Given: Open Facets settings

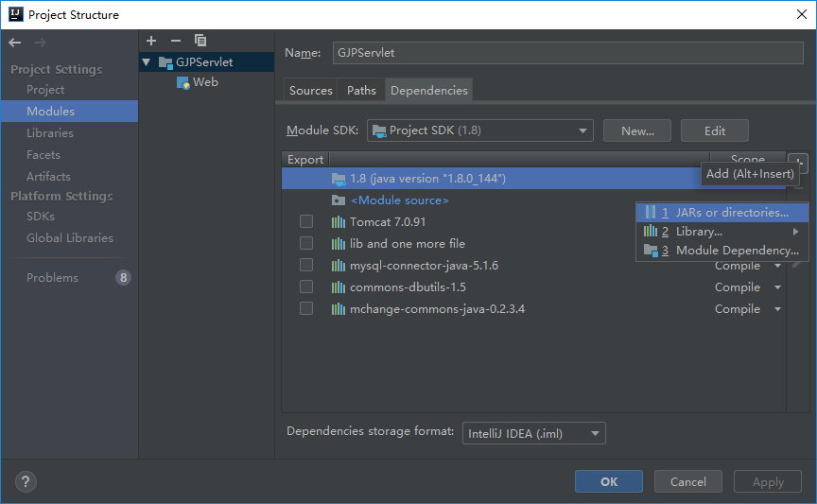Looking at the screenshot, I should tap(43, 155).
